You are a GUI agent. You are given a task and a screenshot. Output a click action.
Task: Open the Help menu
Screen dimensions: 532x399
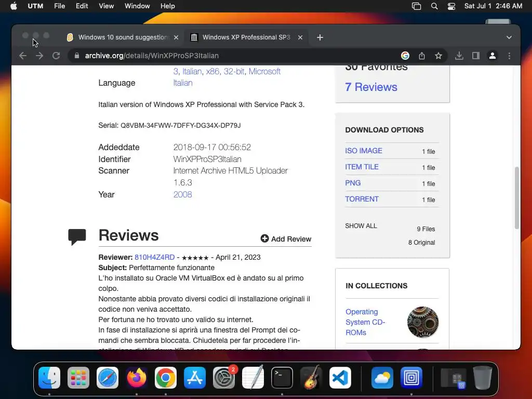pos(168,6)
